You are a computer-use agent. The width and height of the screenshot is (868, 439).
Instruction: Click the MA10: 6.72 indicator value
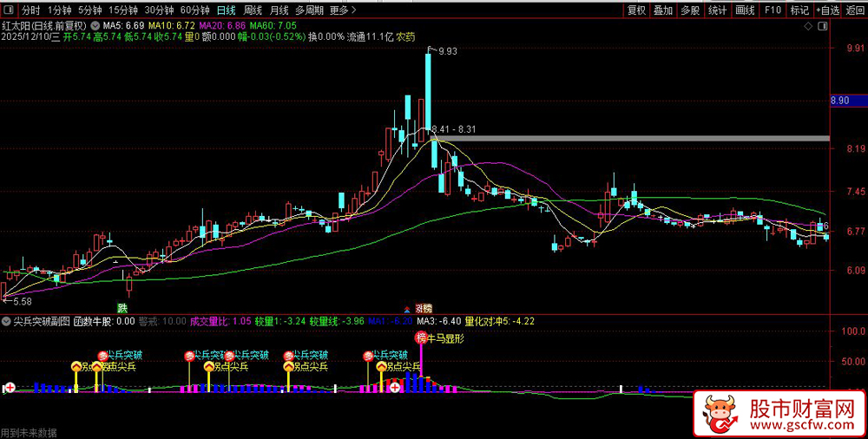pyautogui.click(x=171, y=25)
